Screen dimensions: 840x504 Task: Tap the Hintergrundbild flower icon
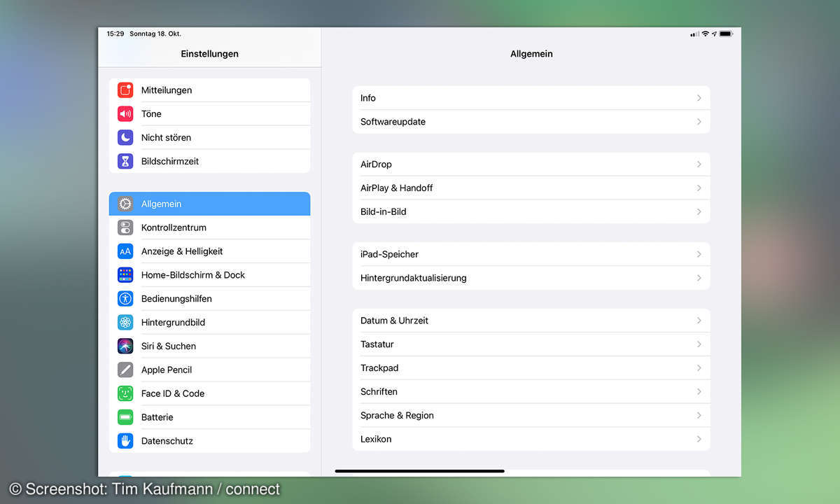125,323
